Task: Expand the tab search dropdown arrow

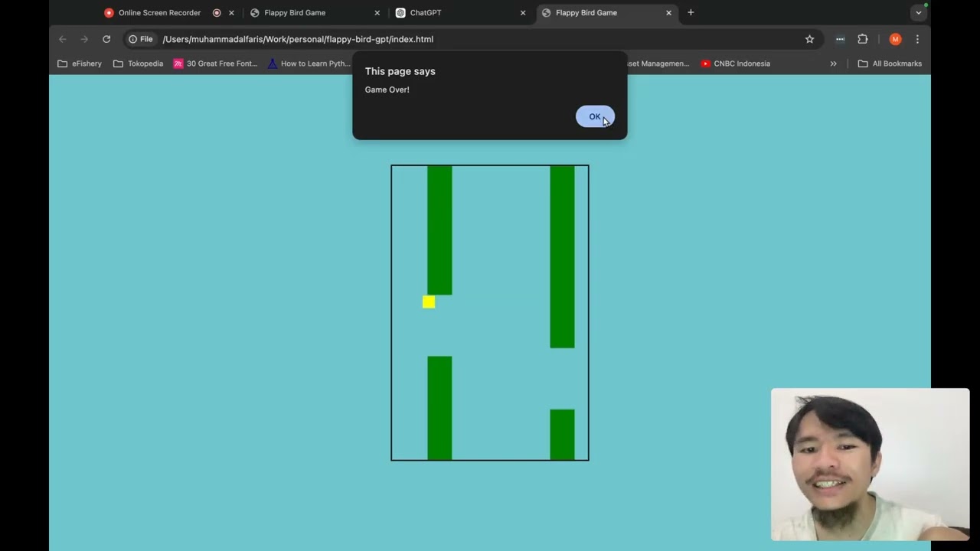Action: pos(918,13)
